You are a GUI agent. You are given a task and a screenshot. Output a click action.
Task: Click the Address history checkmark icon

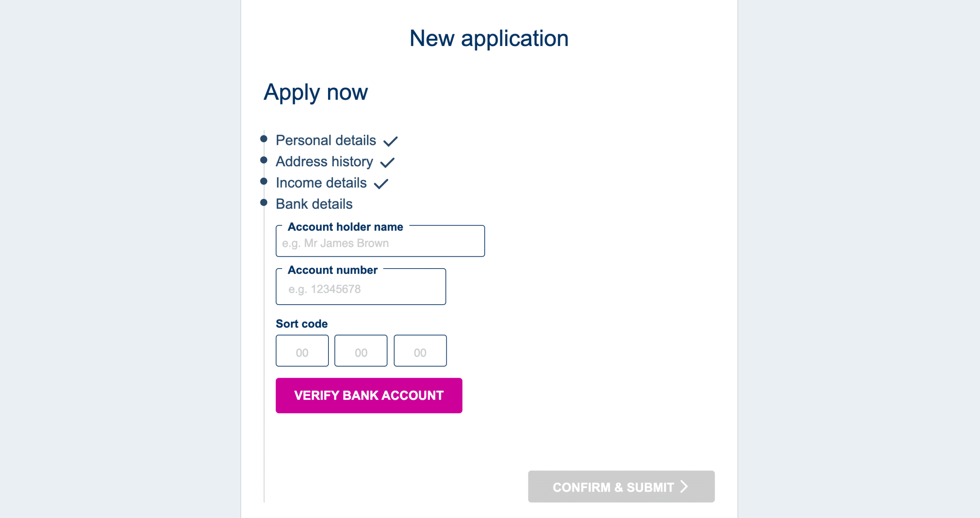pyautogui.click(x=387, y=162)
